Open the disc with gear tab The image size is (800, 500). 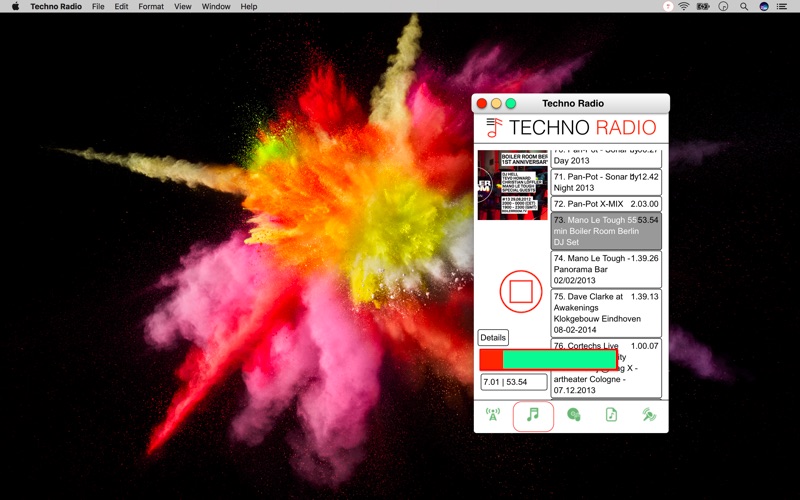(573, 414)
